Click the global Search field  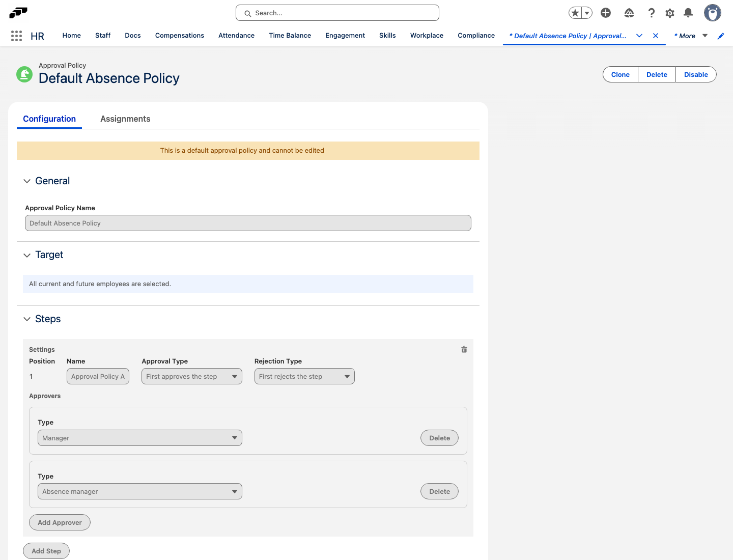337,13
